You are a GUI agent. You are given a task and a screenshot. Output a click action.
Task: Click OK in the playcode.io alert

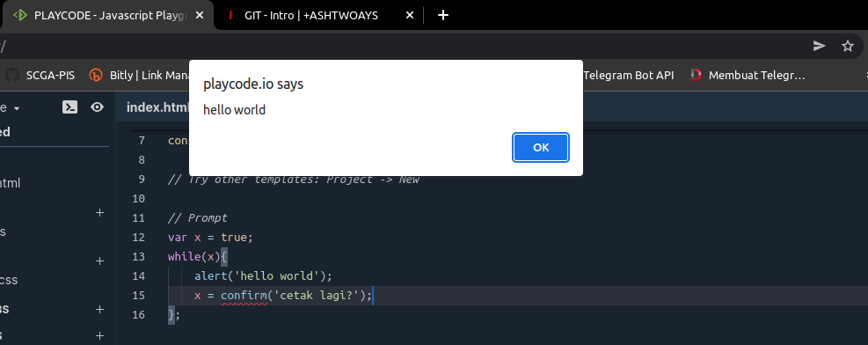click(541, 147)
